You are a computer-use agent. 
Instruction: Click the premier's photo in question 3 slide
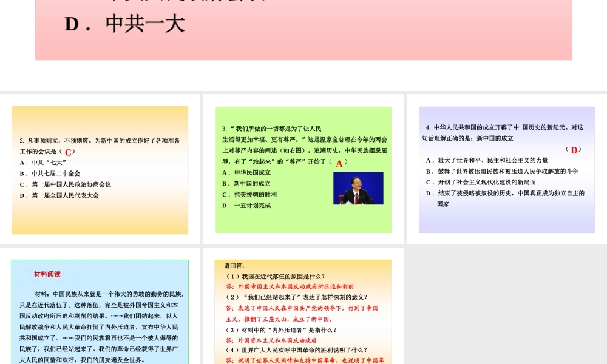pyautogui.click(x=358, y=188)
